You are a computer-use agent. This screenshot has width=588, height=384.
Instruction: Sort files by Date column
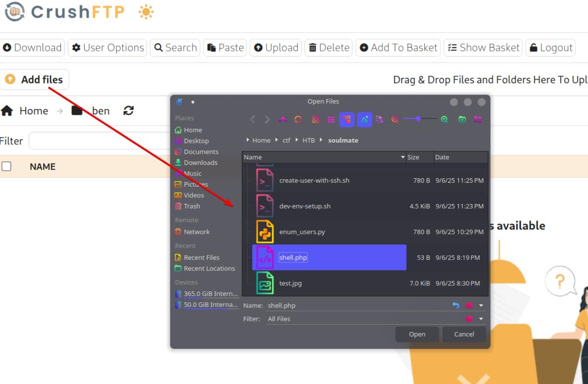461,157
